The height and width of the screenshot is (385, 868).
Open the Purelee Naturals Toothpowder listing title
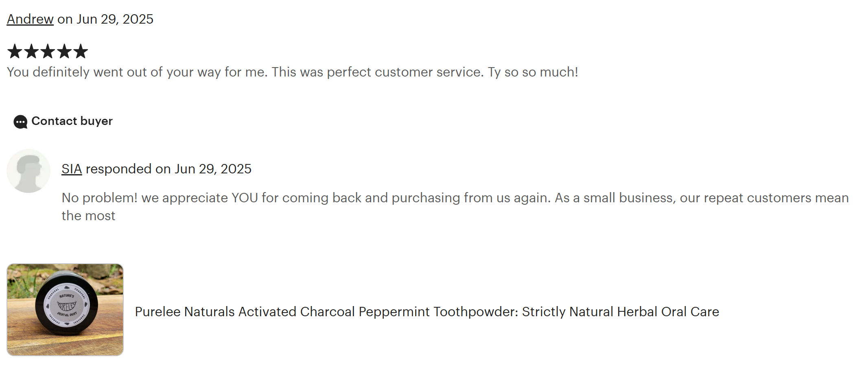pos(426,312)
